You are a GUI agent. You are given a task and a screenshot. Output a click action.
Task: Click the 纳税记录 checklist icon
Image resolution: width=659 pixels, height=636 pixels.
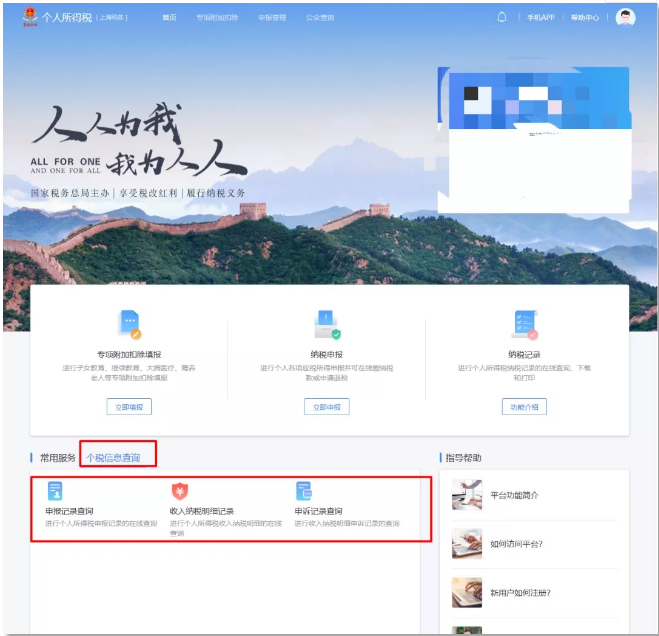525,324
